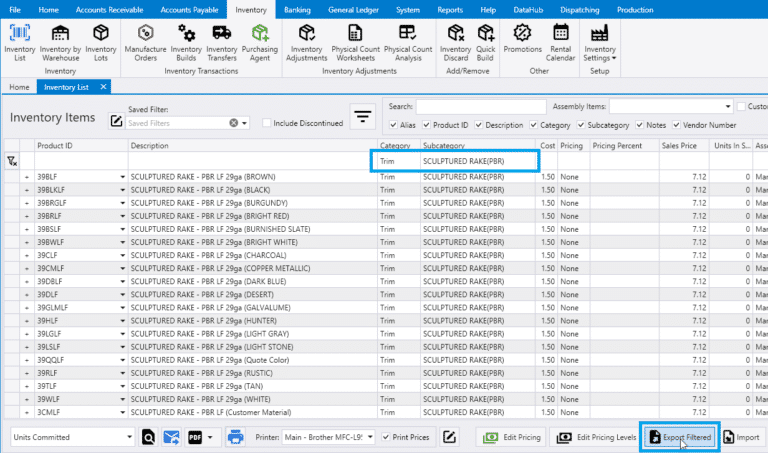
Task: Uncheck the Subcategory search option
Action: [x=581, y=125]
